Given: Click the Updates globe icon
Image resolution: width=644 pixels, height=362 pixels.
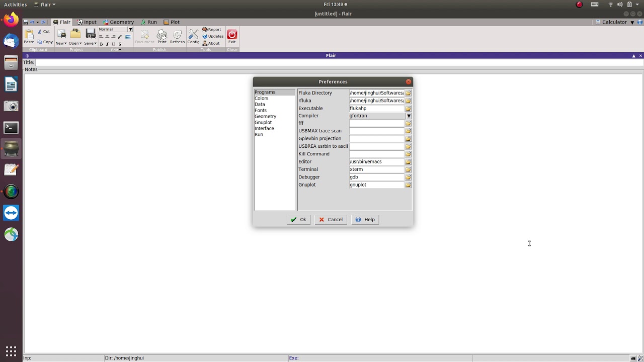Looking at the screenshot, I should (x=205, y=36).
